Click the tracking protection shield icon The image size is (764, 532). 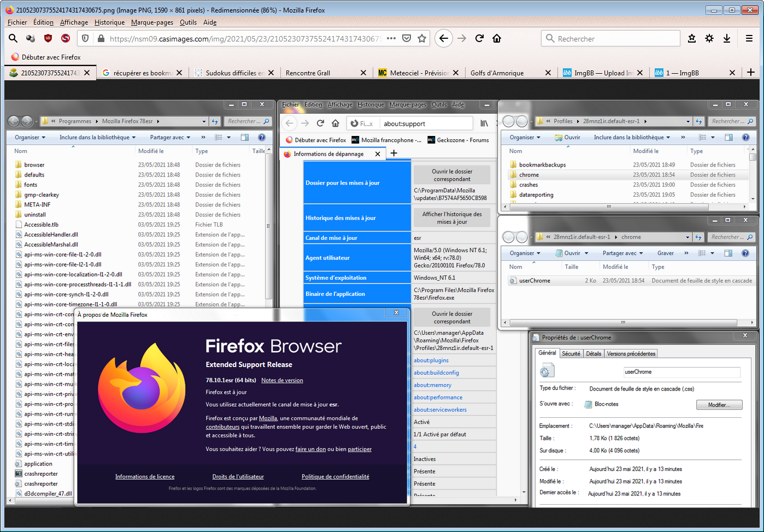tap(85, 38)
